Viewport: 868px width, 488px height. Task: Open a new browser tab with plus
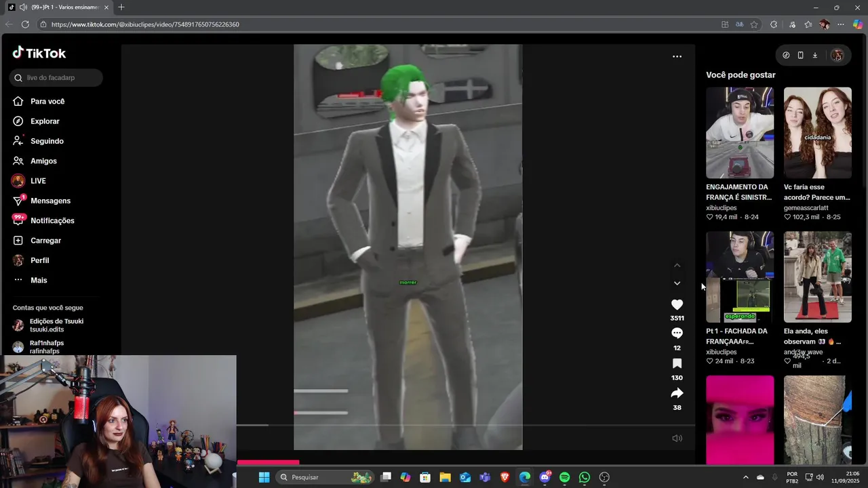tap(121, 7)
